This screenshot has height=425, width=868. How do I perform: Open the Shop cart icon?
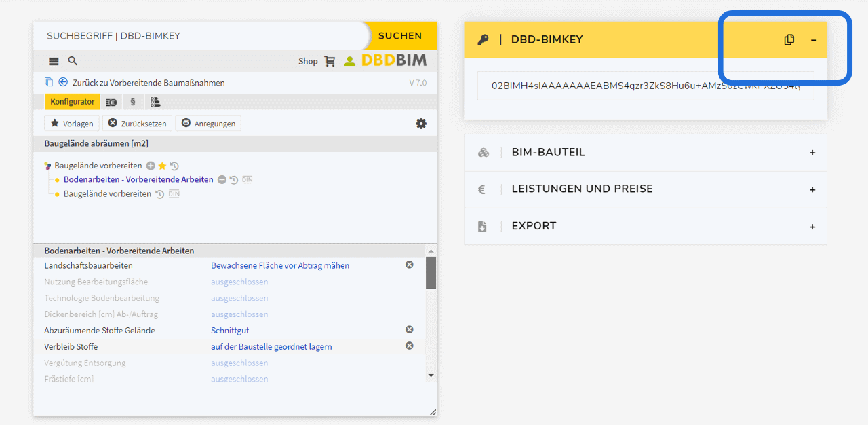(330, 61)
